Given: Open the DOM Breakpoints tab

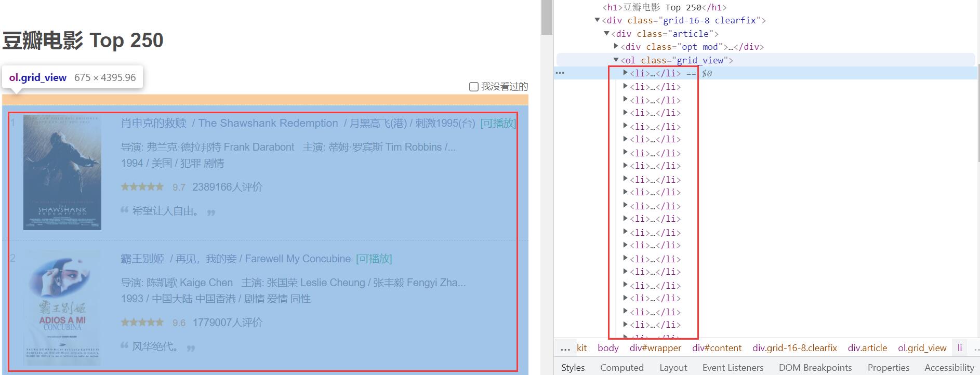Looking at the screenshot, I should point(815,367).
